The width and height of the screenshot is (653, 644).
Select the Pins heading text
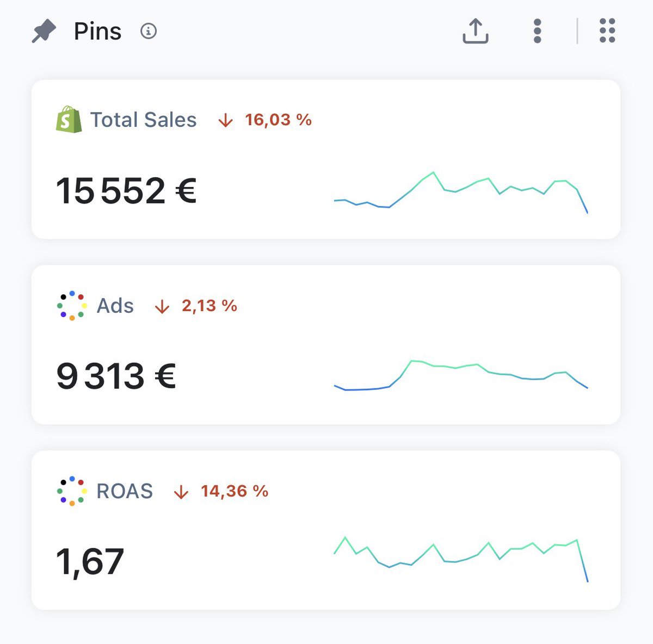pos(98,31)
